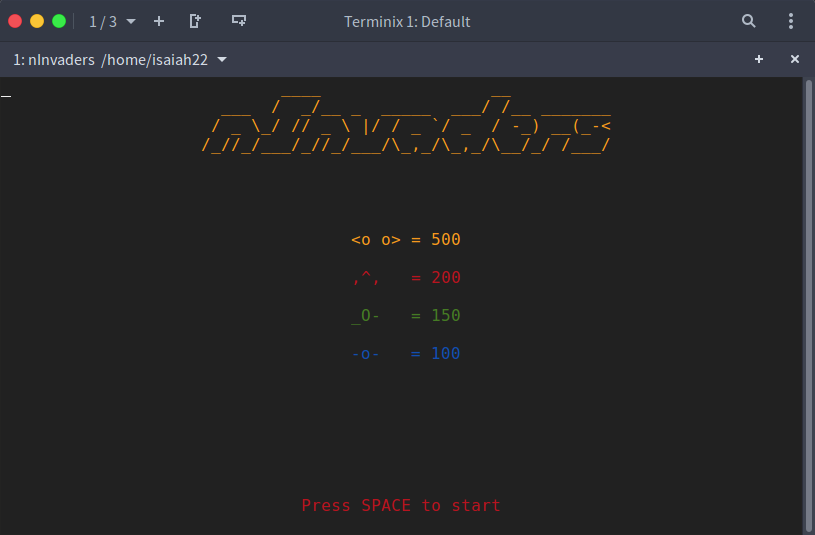
Task: Click the '-o- = 100' score line
Action: (x=406, y=354)
